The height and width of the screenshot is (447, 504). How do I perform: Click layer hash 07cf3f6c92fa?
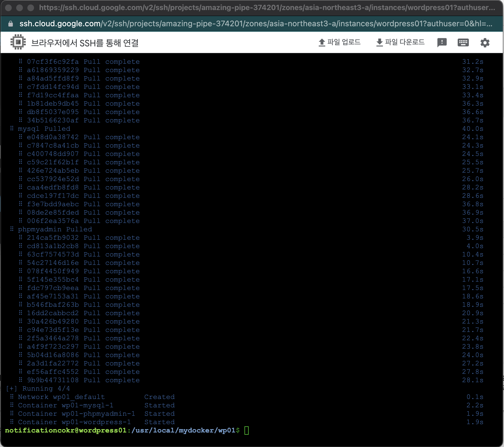(53, 62)
